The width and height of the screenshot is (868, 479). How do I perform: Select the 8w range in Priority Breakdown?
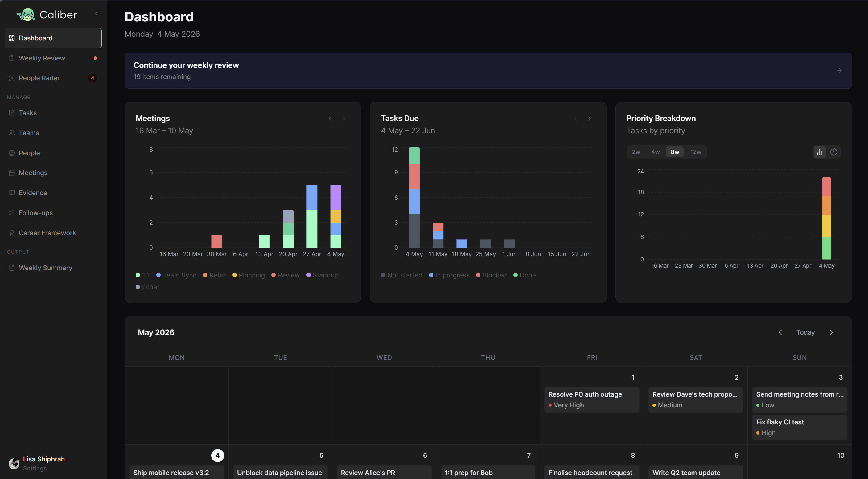click(675, 152)
